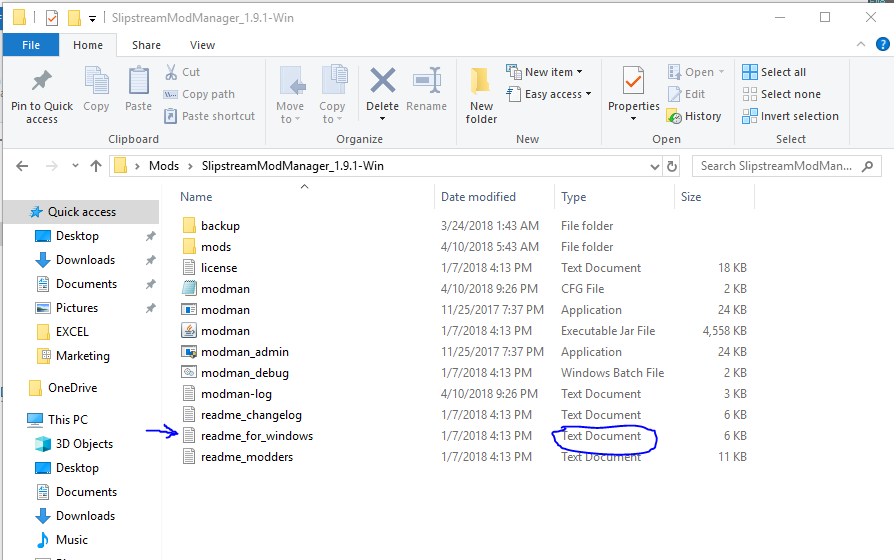Open Customize Quick Access Toolbar dropdown
The image size is (894, 560).
coord(92,19)
